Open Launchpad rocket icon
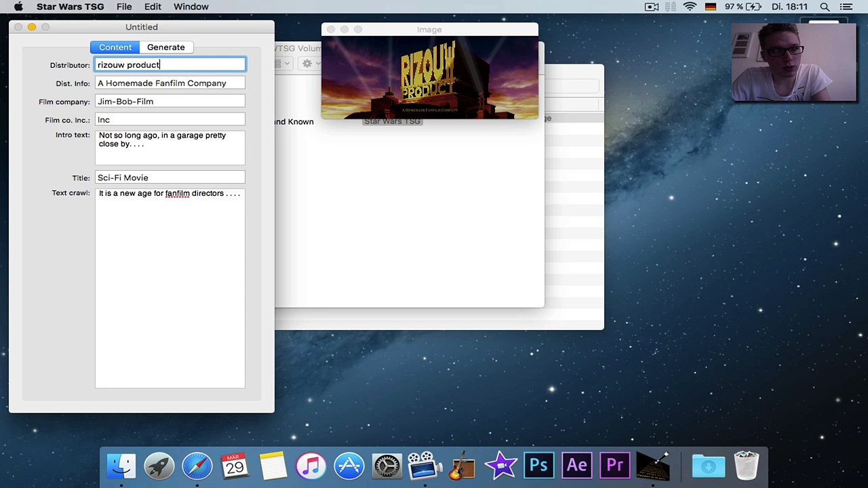868x488 pixels. [x=159, y=466]
